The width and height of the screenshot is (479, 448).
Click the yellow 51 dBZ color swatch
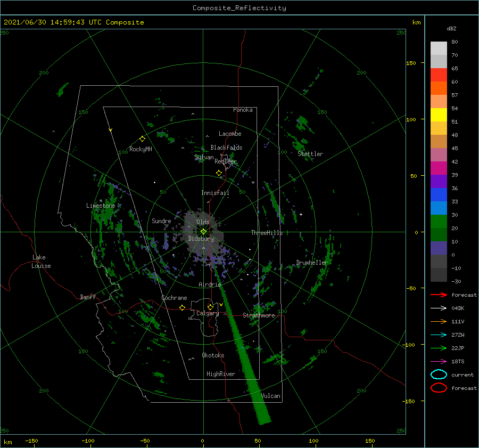coord(439,115)
